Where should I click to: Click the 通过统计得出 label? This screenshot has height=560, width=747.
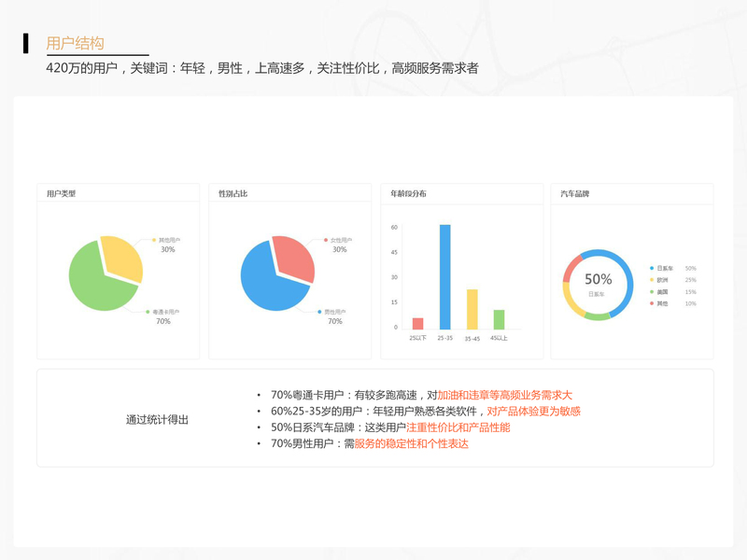(157, 419)
